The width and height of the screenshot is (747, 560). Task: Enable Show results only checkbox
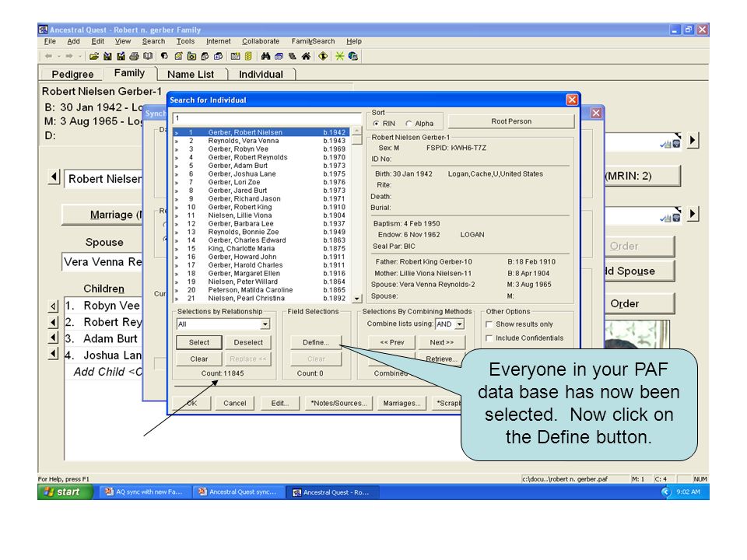click(489, 324)
